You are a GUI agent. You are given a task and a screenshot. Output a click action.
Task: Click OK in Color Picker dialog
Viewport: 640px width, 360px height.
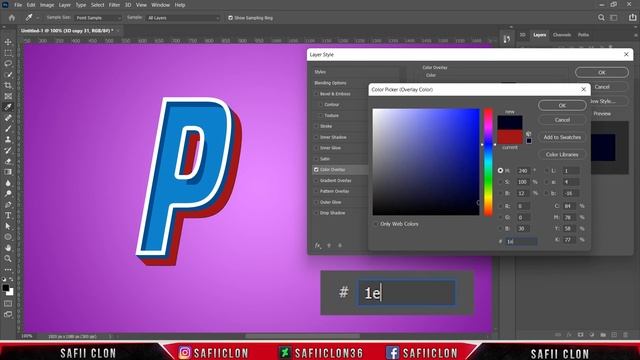562,105
